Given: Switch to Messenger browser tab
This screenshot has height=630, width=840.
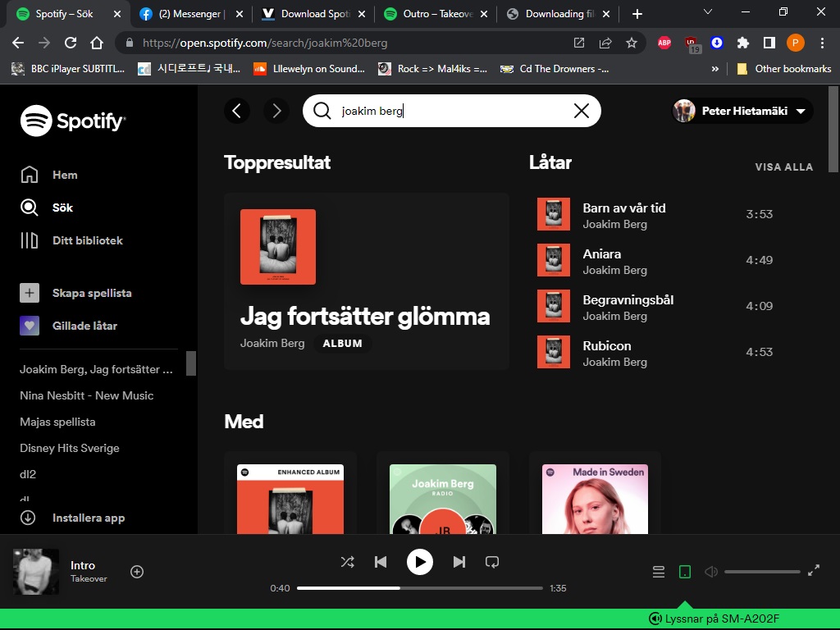Looking at the screenshot, I should [x=191, y=14].
